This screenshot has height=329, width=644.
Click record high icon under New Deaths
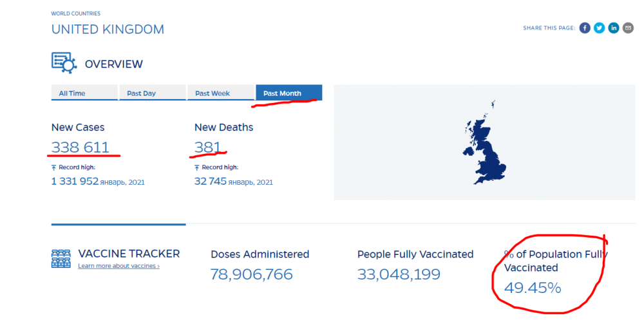(x=197, y=167)
